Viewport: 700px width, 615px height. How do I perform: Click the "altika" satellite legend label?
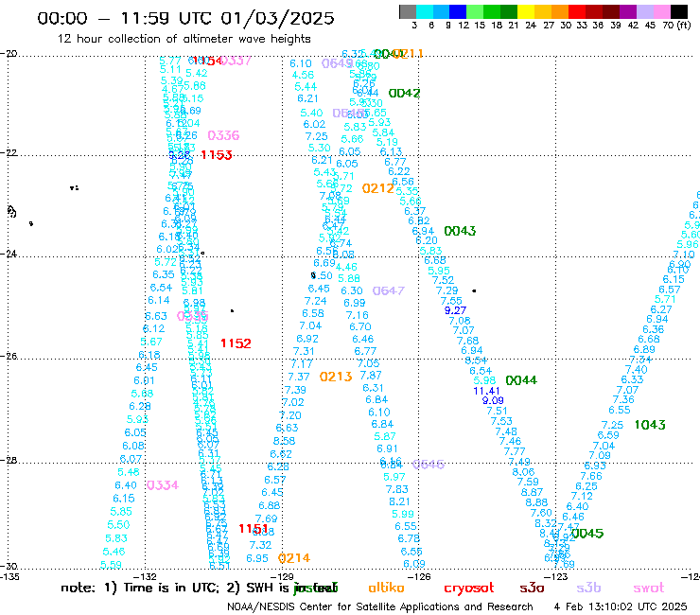(x=386, y=588)
